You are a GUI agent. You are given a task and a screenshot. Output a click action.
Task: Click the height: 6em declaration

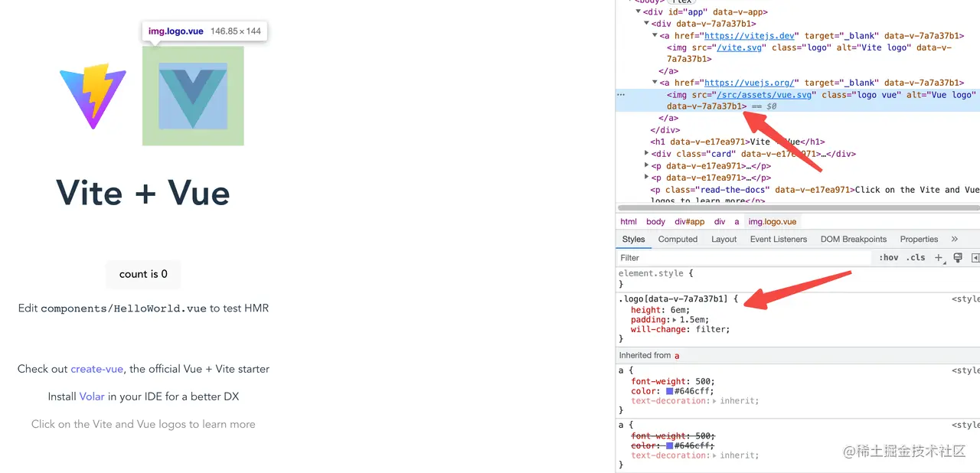[660, 310]
